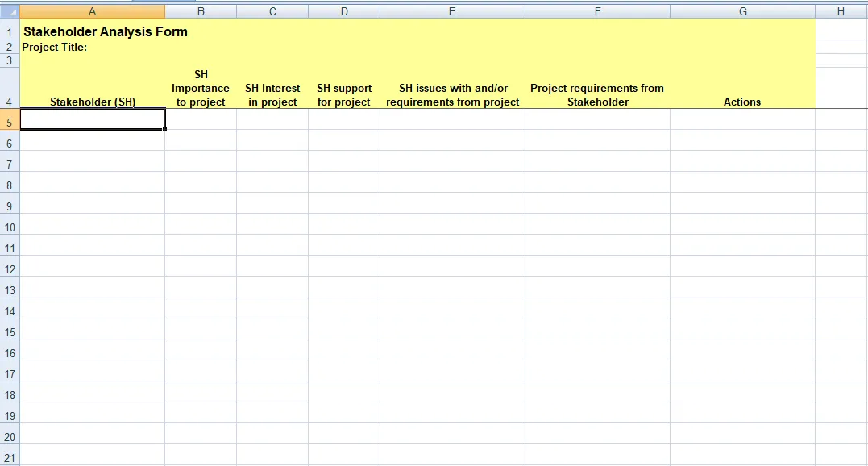The height and width of the screenshot is (466, 868).
Task: Click the 'Project Title:' cell
Action: (x=93, y=47)
